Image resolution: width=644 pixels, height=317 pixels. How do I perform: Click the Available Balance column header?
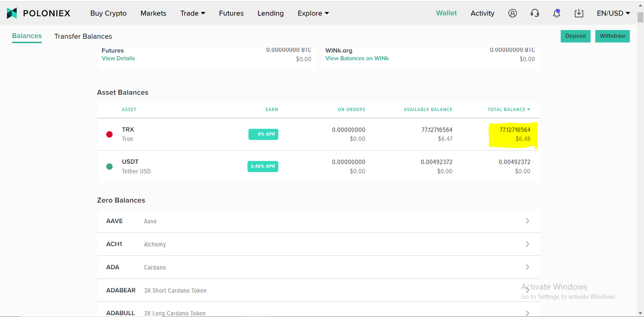click(x=428, y=110)
